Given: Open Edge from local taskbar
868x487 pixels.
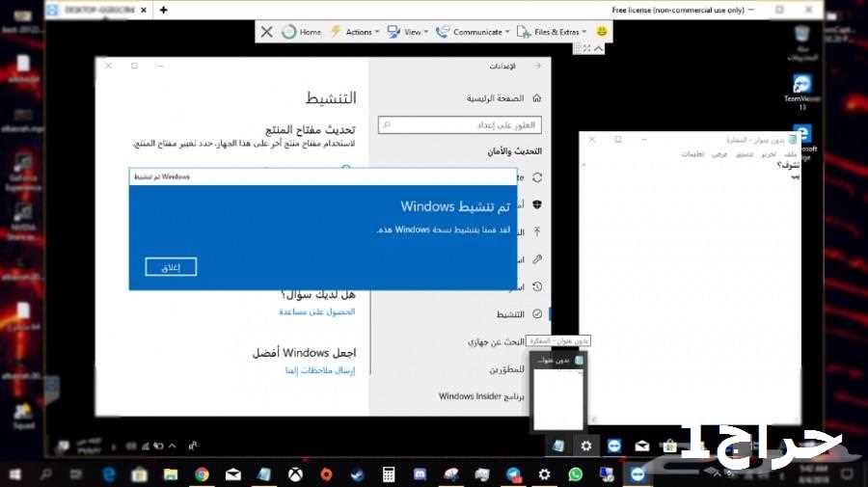Looking at the screenshot, I should coord(108,474).
